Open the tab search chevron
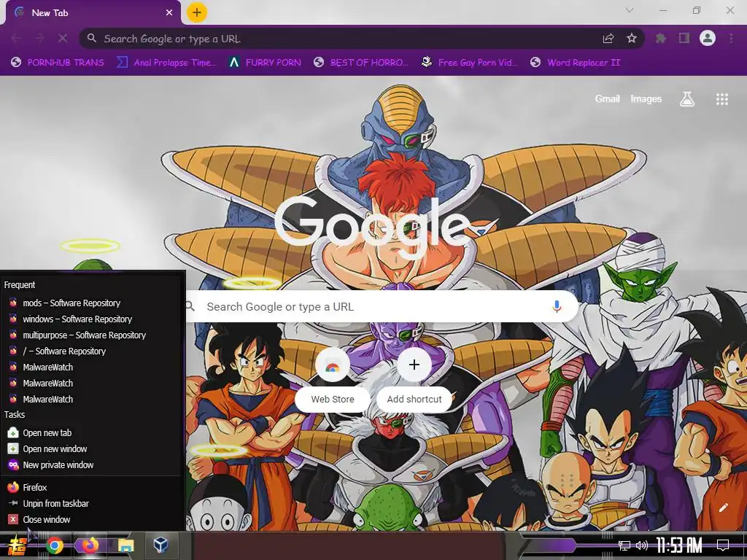The height and width of the screenshot is (560, 747). [630, 10]
